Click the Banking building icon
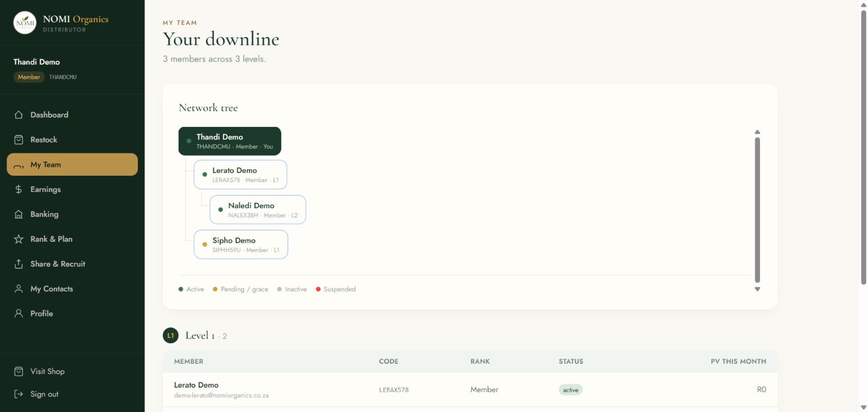 click(18, 214)
